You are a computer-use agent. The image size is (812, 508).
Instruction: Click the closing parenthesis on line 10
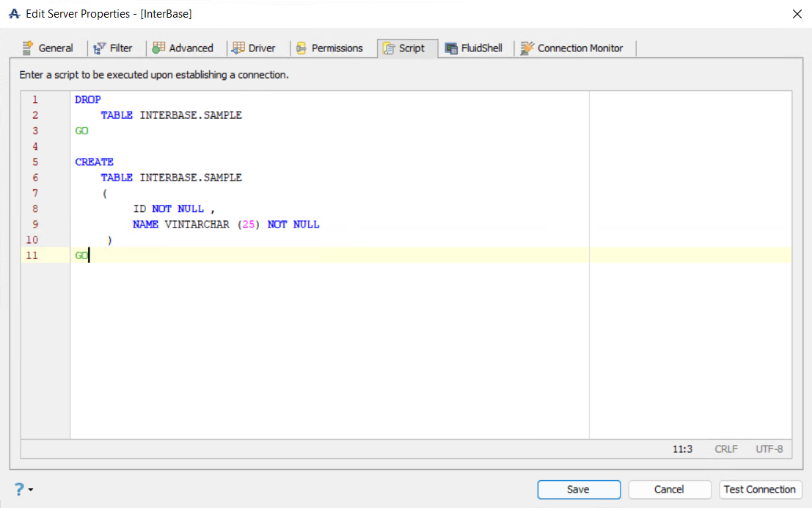(110, 240)
